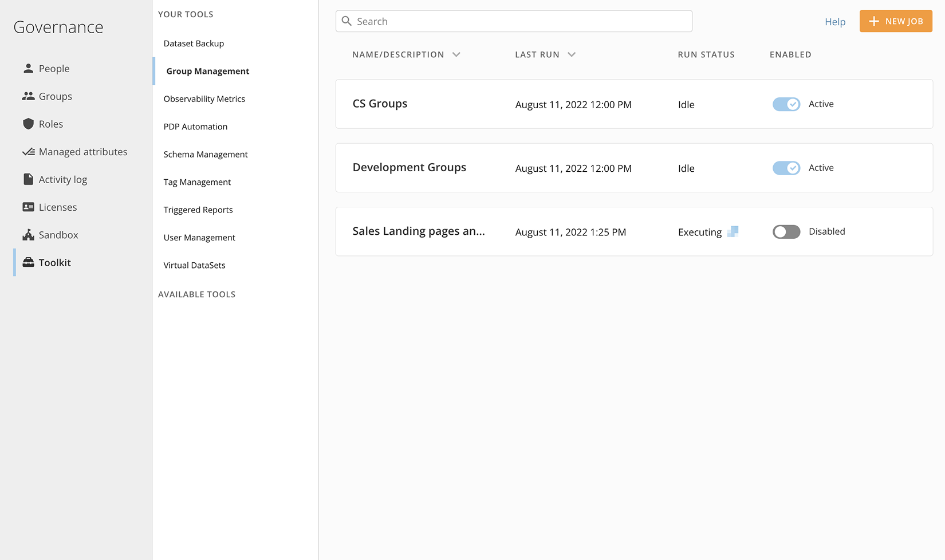
Task: Click CS Groups Active label
Action: pos(821,104)
